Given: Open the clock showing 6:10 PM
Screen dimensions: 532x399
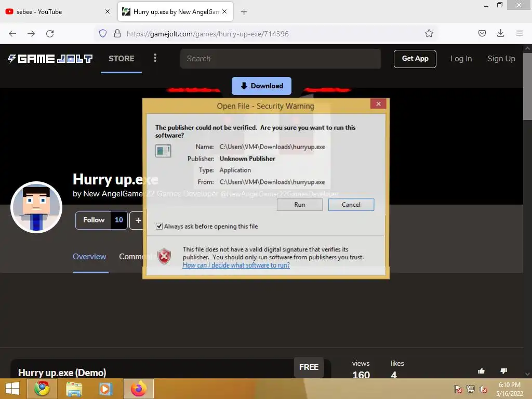Looking at the screenshot, I should (x=509, y=389).
